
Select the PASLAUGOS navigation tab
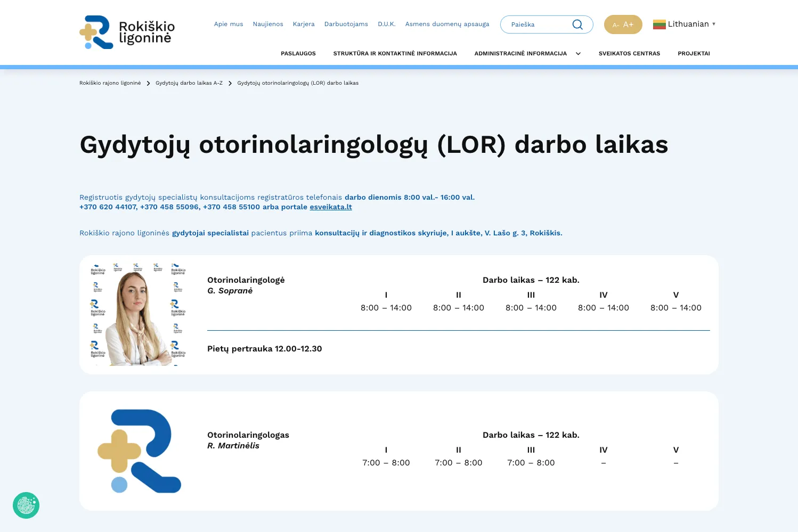tap(298, 53)
